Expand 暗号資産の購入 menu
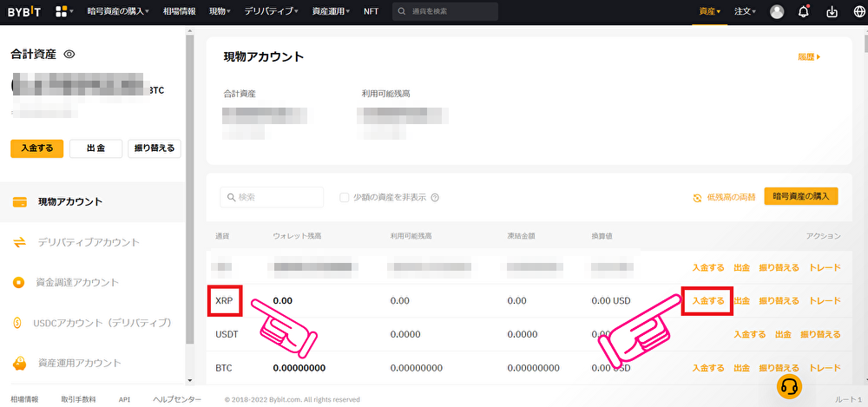This screenshot has height=407, width=868. 118,11
